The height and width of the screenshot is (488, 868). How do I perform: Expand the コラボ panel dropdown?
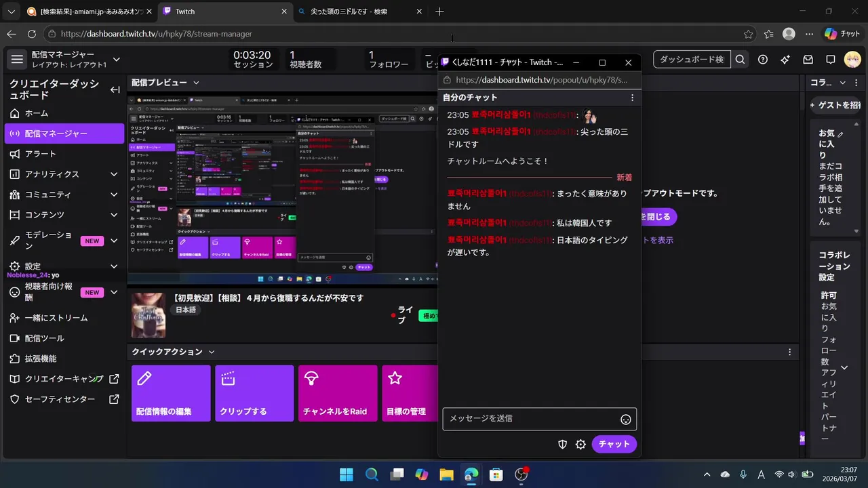point(843,83)
